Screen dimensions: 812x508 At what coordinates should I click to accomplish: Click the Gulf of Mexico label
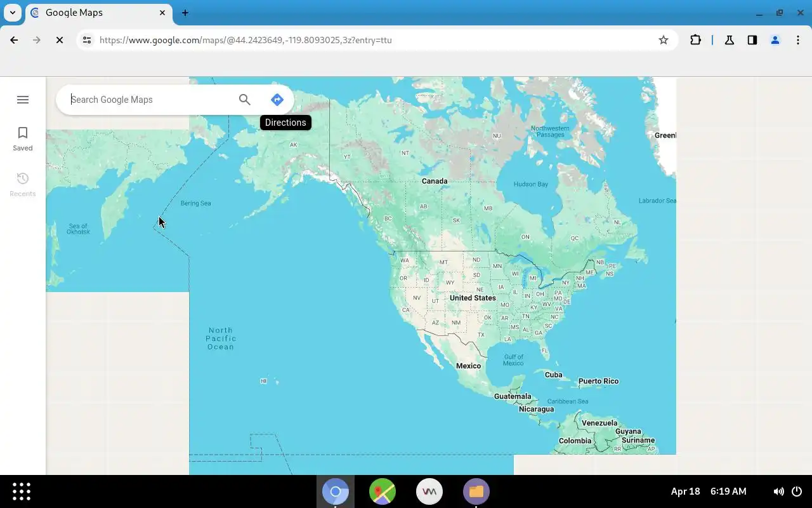tap(513, 360)
